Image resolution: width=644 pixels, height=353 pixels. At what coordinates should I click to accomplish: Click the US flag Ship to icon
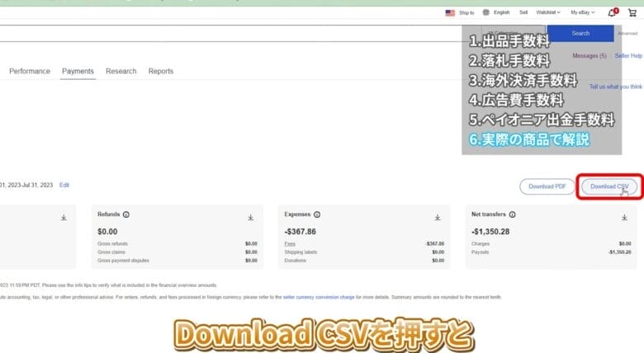point(450,13)
